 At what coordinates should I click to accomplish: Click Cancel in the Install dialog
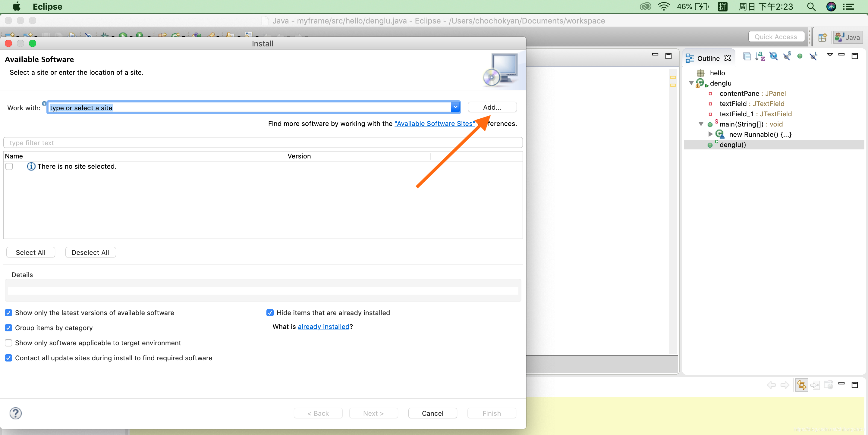pos(432,413)
